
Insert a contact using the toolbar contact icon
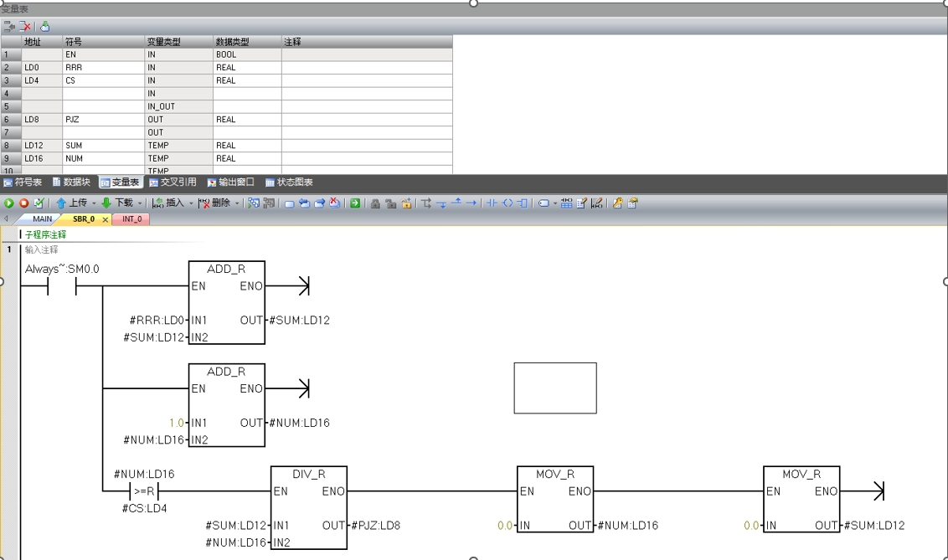pyautogui.click(x=492, y=203)
